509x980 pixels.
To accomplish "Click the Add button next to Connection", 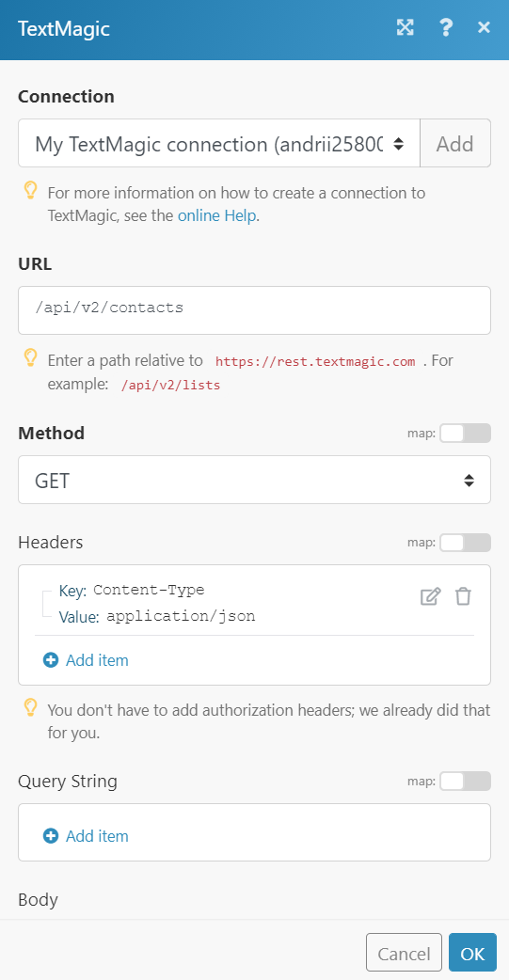I will click(x=455, y=143).
